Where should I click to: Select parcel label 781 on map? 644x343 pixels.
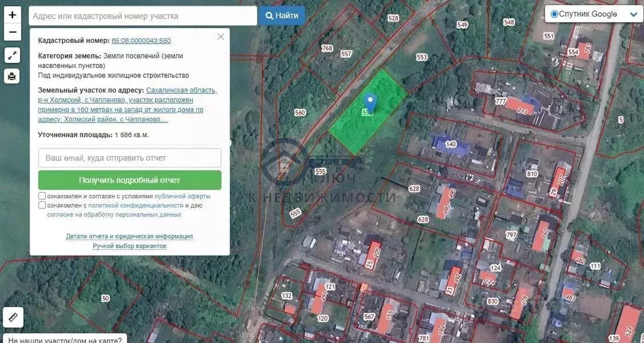click(424, 338)
